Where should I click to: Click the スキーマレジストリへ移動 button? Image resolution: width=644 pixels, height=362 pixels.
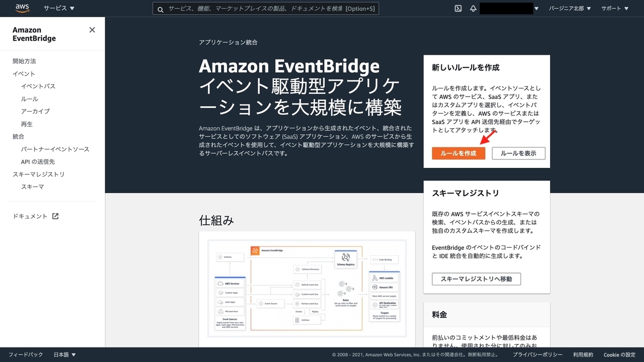click(x=476, y=279)
